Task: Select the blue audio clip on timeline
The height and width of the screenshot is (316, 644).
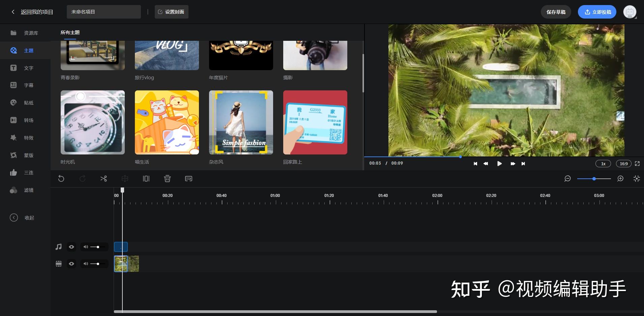Action: [121, 247]
